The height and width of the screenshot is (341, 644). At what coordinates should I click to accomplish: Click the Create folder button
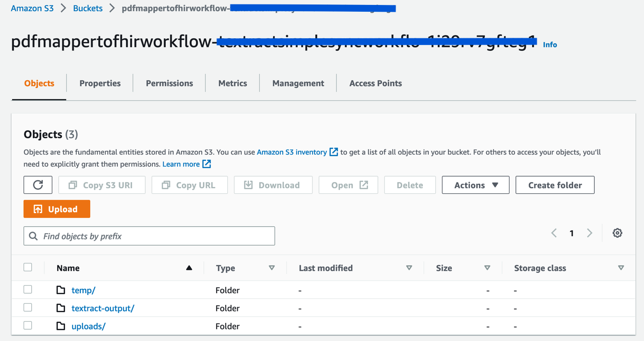click(555, 185)
